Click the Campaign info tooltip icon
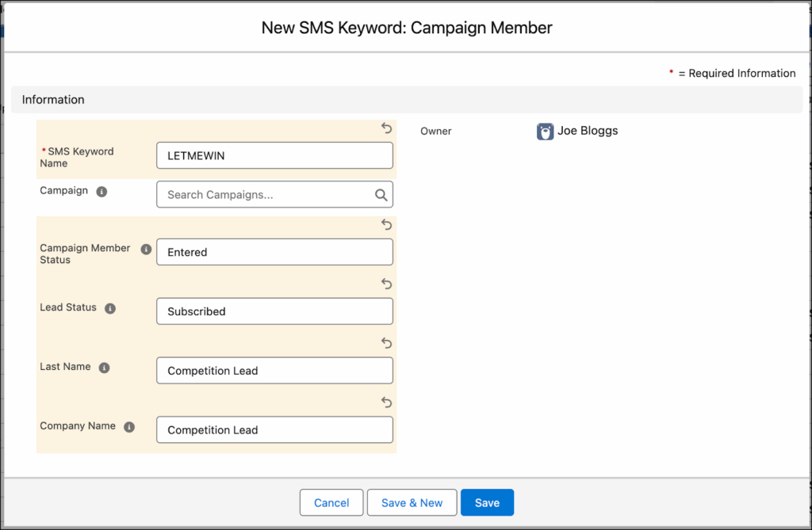Image resolution: width=812 pixels, height=530 pixels. click(101, 192)
